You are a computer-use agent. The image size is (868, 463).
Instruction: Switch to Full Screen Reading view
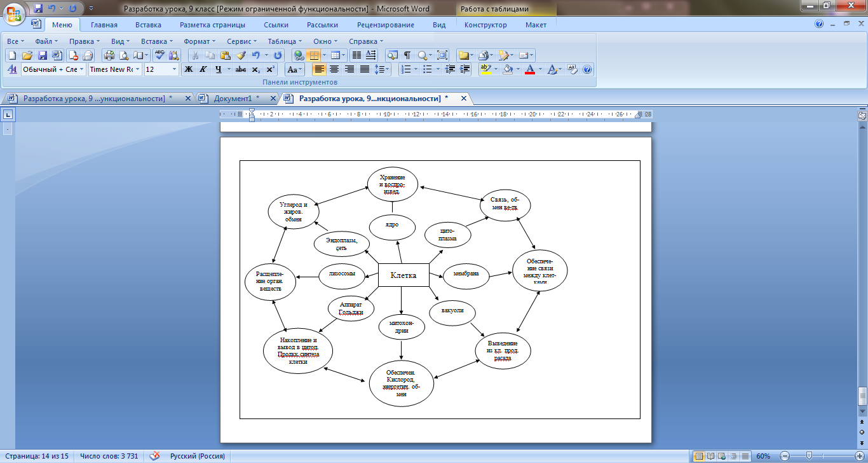pyautogui.click(x=709, y=456)
